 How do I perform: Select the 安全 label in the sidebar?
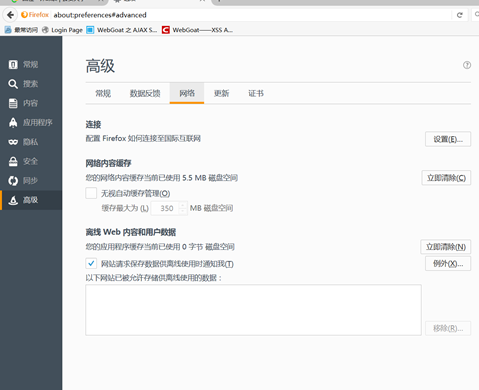(x=30, y=162)
